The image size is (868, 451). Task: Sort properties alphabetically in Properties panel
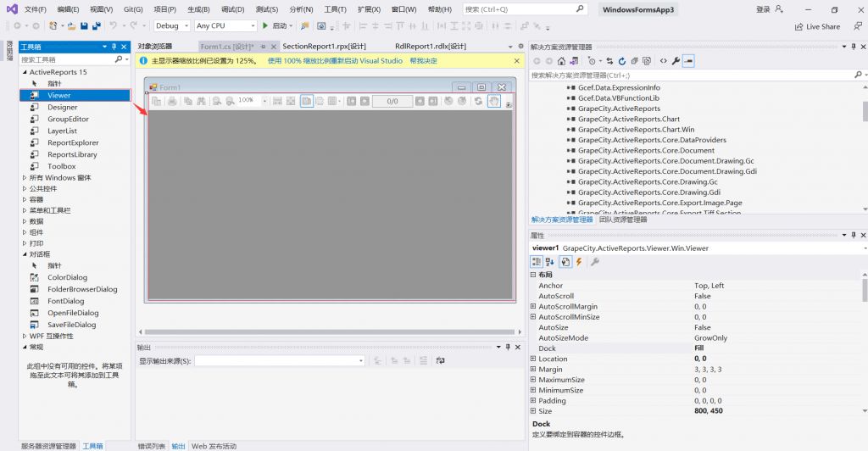click(x=549, y=262)
